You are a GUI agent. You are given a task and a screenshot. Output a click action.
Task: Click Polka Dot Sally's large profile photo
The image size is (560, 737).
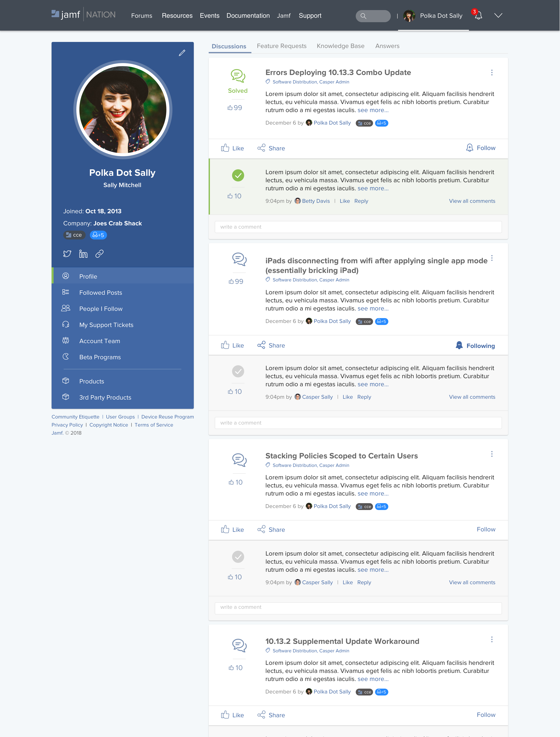[123, 109]
